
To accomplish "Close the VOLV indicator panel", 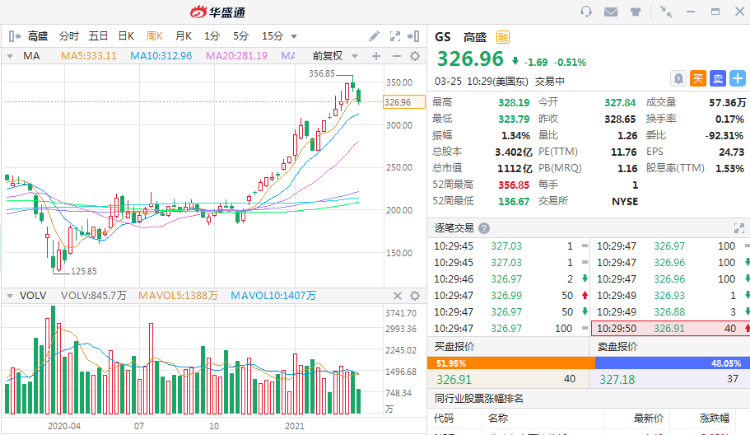I will [397, 296].
